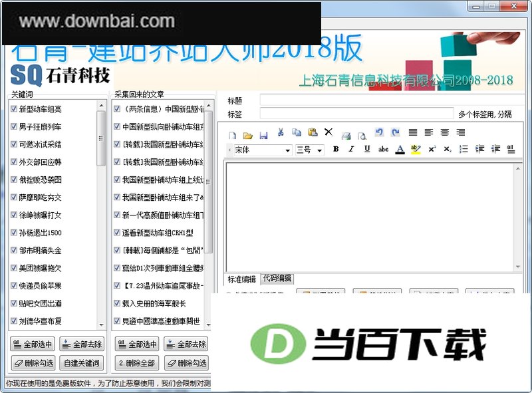This screenshot has width=532, height=393.
Task: Uncheck article 载入史册的海军舰长
Action: click(117, 303)
